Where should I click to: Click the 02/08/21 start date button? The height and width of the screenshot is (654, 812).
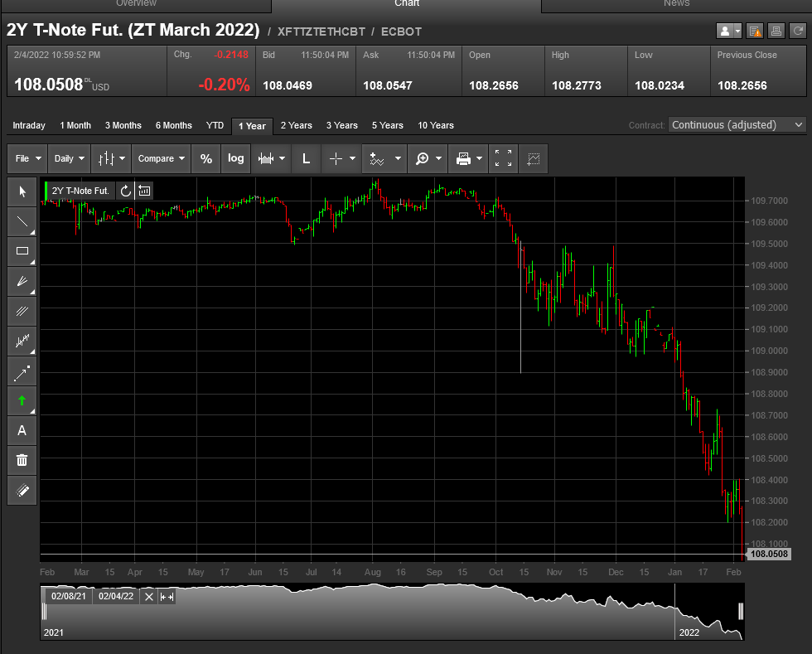pos(69,596)
